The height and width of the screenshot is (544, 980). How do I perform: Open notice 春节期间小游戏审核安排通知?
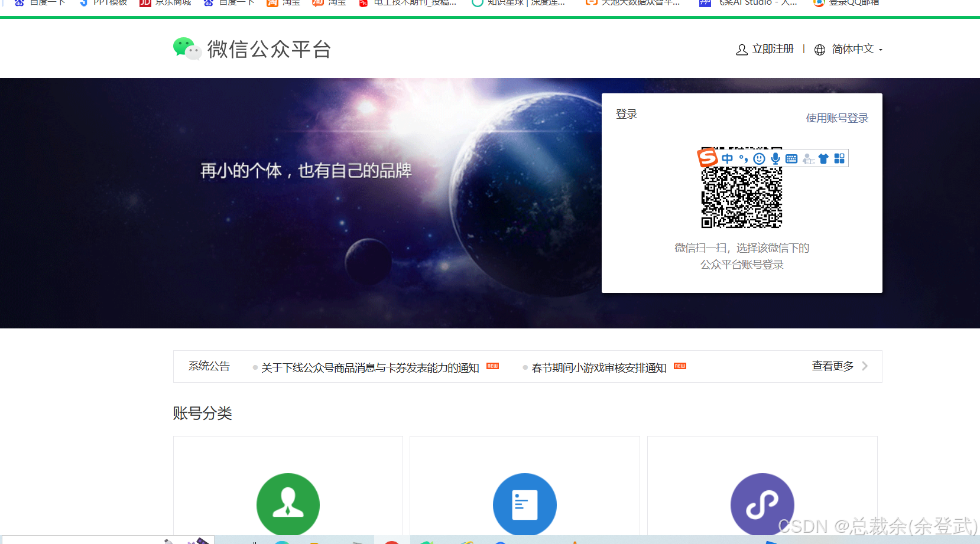click(x=599, y=367)
